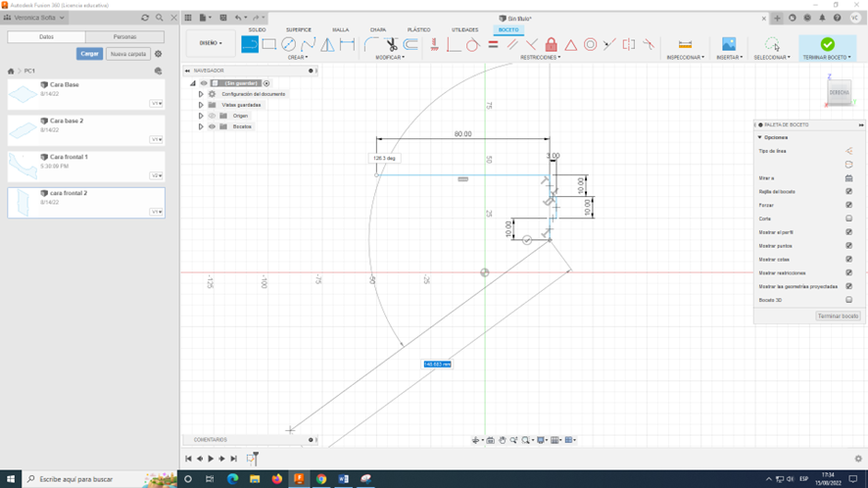Switch to the SUPERFICIE tab
This screenshot has width=868, height=488.
click(298, 29)
